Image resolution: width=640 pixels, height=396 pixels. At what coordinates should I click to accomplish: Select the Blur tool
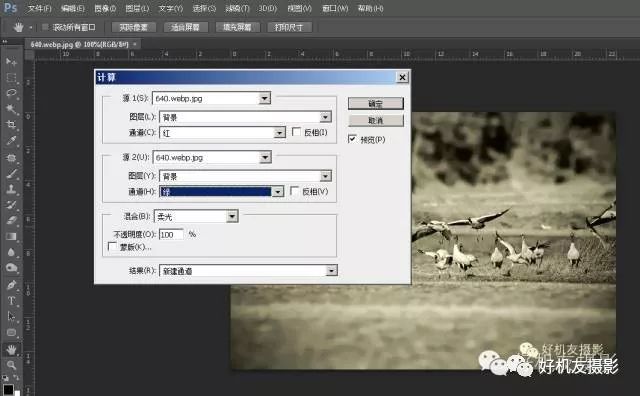tap(11, 252)
